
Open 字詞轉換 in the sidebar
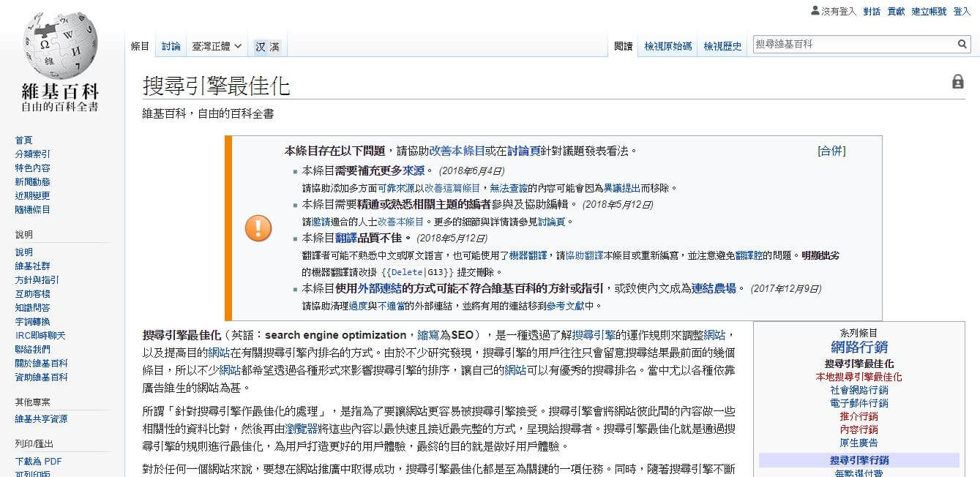click(x=32, y=321)
